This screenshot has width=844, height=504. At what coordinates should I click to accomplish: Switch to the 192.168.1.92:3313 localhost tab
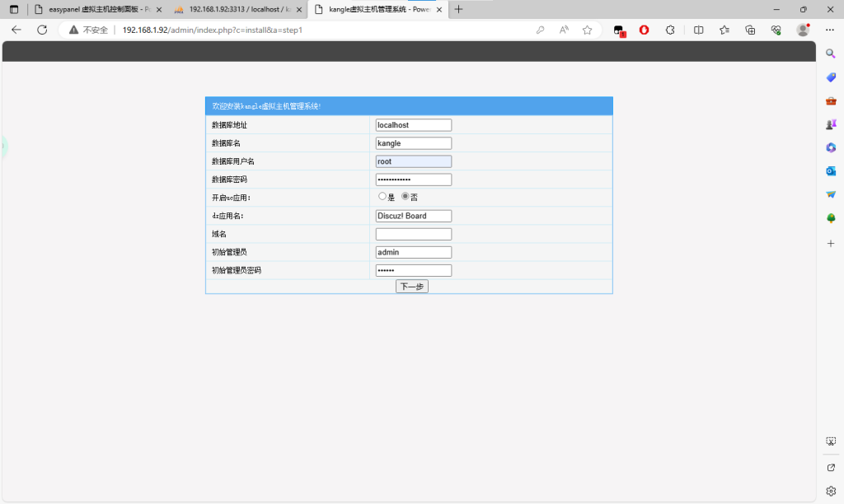click(223, 9)
